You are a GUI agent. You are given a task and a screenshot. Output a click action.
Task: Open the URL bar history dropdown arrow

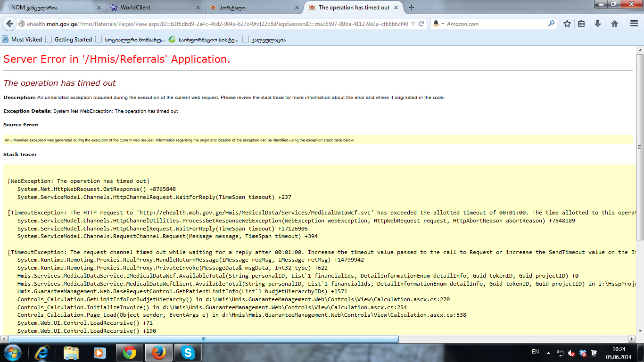tap(413, 24)
